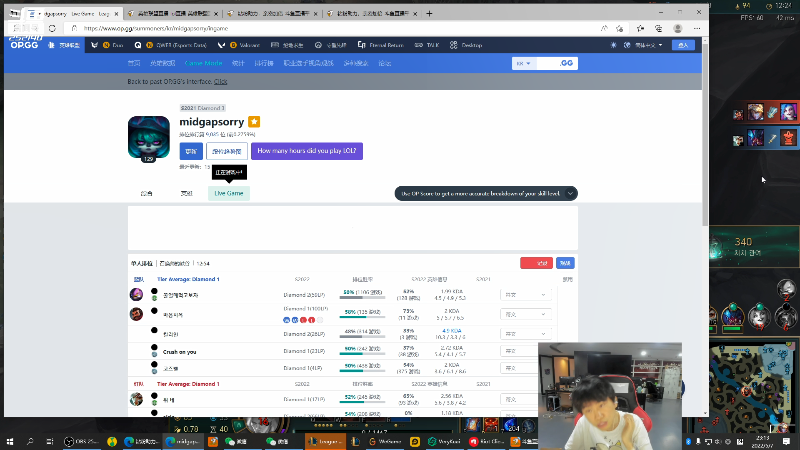Image resolution: width=800 pixels, height=450 pixels.
Task: Submit search with the .GG button
Action: 566,63
